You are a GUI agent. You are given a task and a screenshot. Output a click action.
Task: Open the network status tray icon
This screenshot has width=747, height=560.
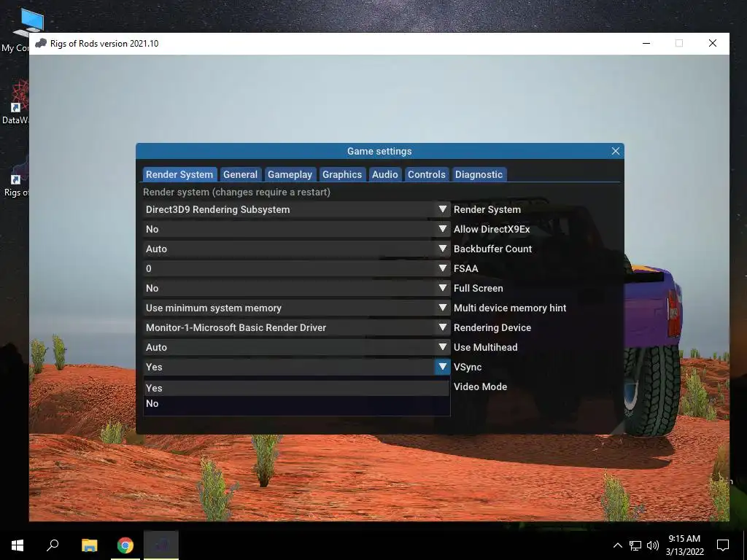635,545
